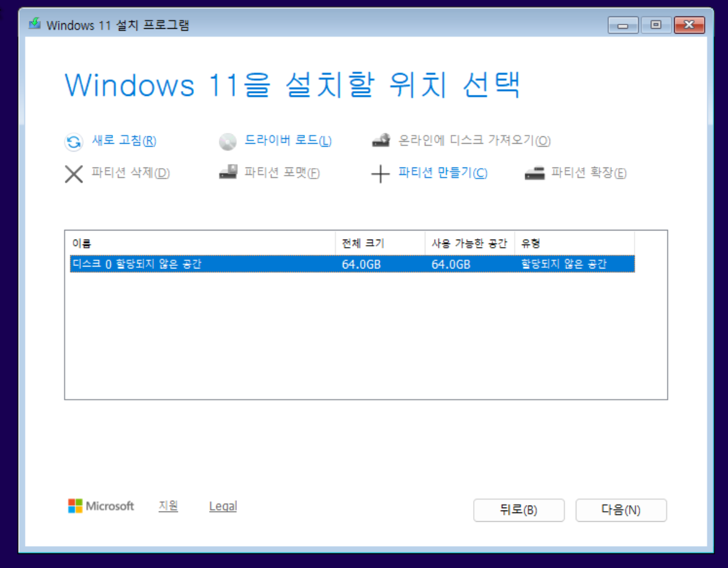Click the Format partition (파티션 포맷) drive icon
The height and width of the screenshot is (568, 728).
click(x=228, y=172)
